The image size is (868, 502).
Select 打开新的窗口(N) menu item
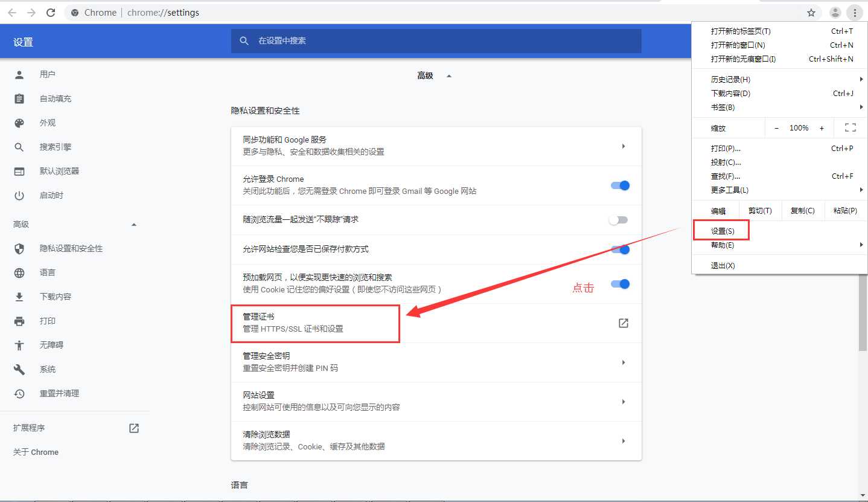779,45
